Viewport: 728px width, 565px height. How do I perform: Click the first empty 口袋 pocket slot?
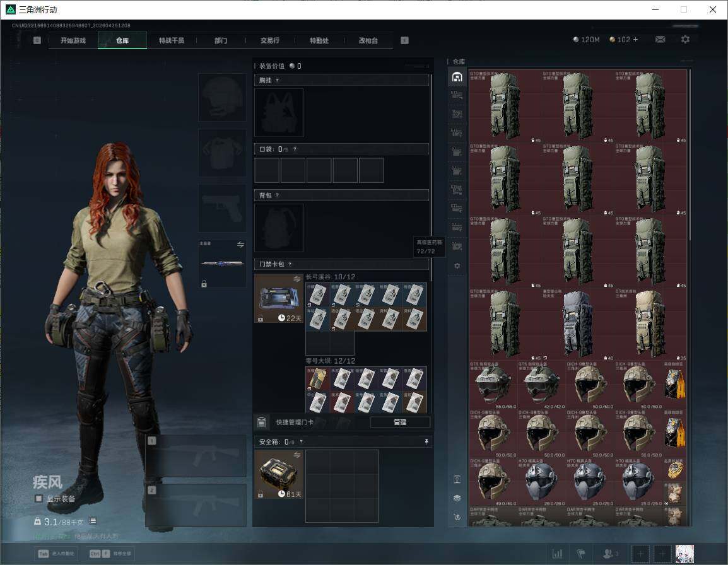(x=267, y=170)
